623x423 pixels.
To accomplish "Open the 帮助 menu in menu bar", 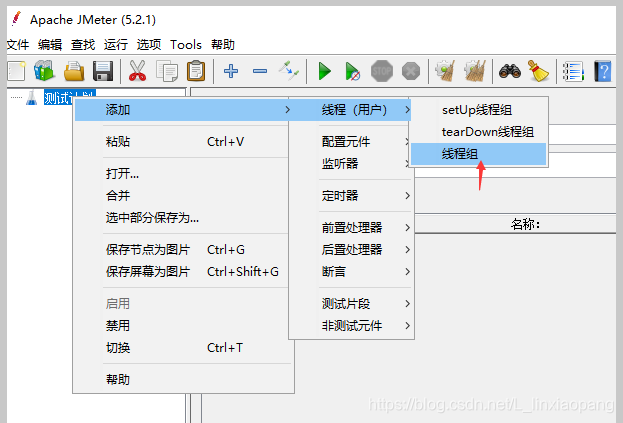I will (222, 44).
